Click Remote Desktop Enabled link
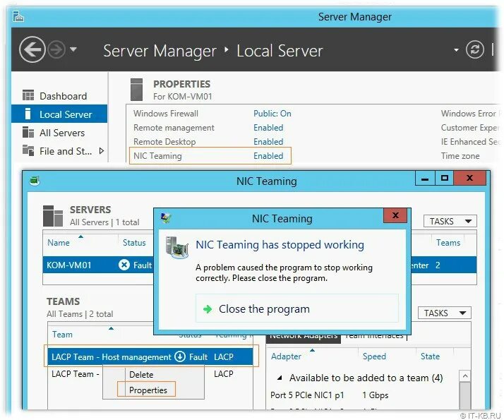Screen dimensions: 504x420 click(268, 142)
